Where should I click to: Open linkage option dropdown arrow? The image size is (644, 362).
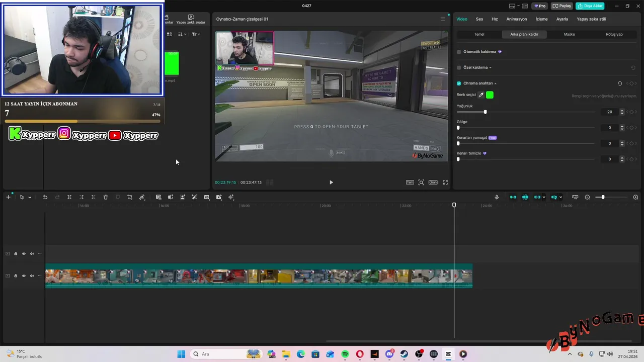pos(544,197)
